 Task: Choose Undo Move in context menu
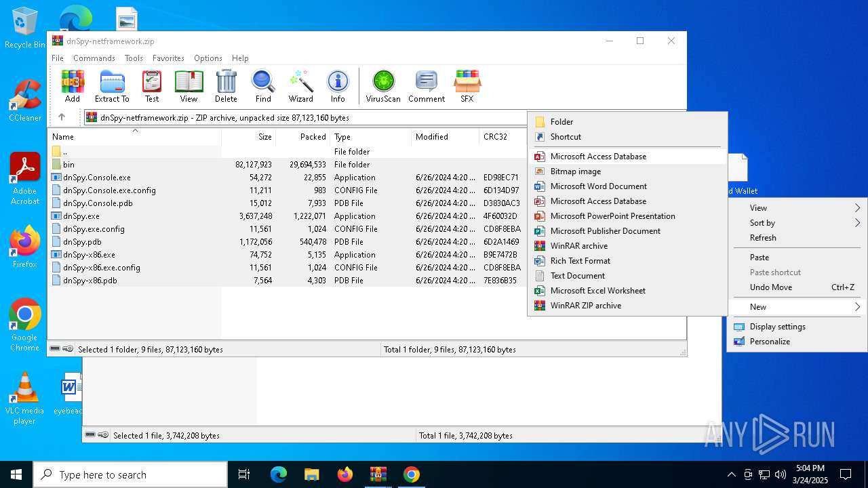[797, 287]
